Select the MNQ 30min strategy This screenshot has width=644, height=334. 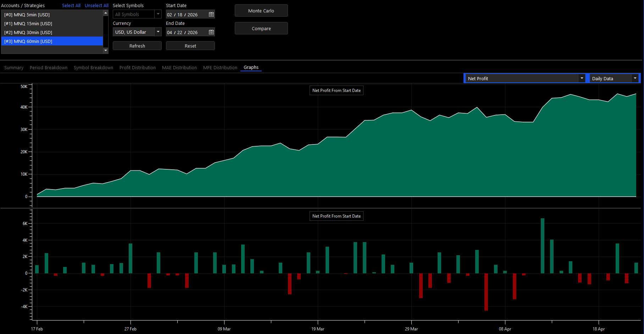[x=52, y=32]
